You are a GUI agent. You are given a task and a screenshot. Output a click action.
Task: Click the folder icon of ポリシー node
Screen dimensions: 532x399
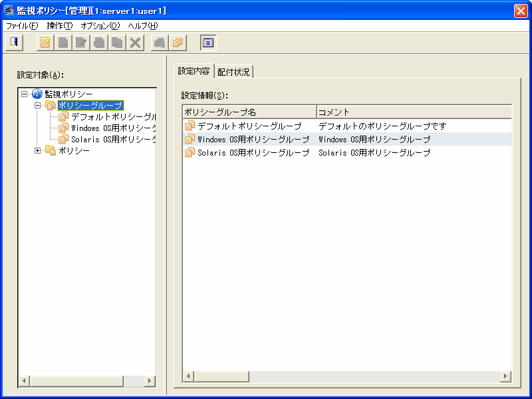(51, 150)
